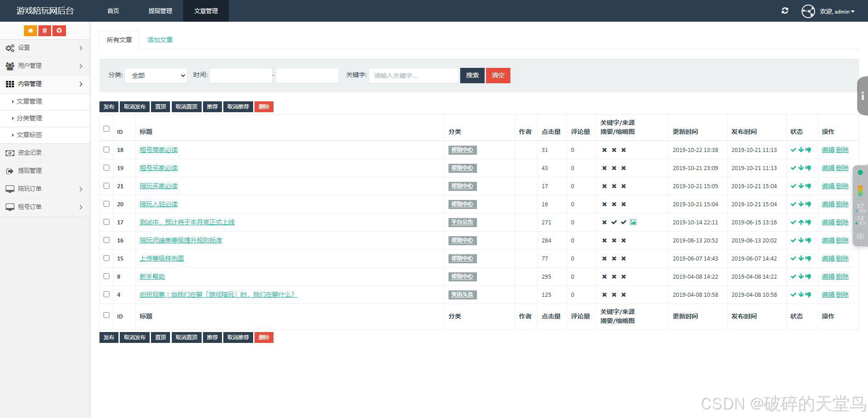Screen dimensions: 868x418
Task: Tick checkbox for article ID 21
Action: click(x=106, y=185)
